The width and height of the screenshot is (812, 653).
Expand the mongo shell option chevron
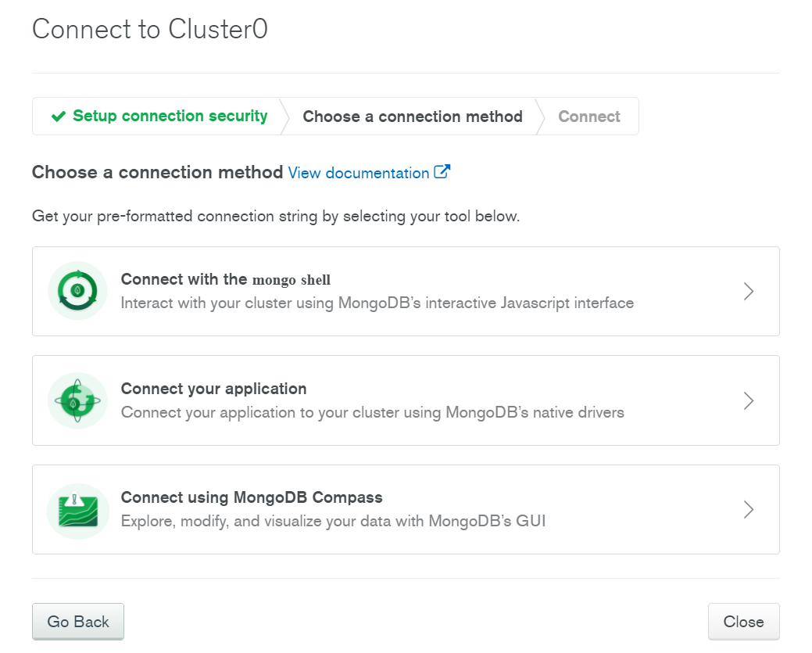point(748,292)
